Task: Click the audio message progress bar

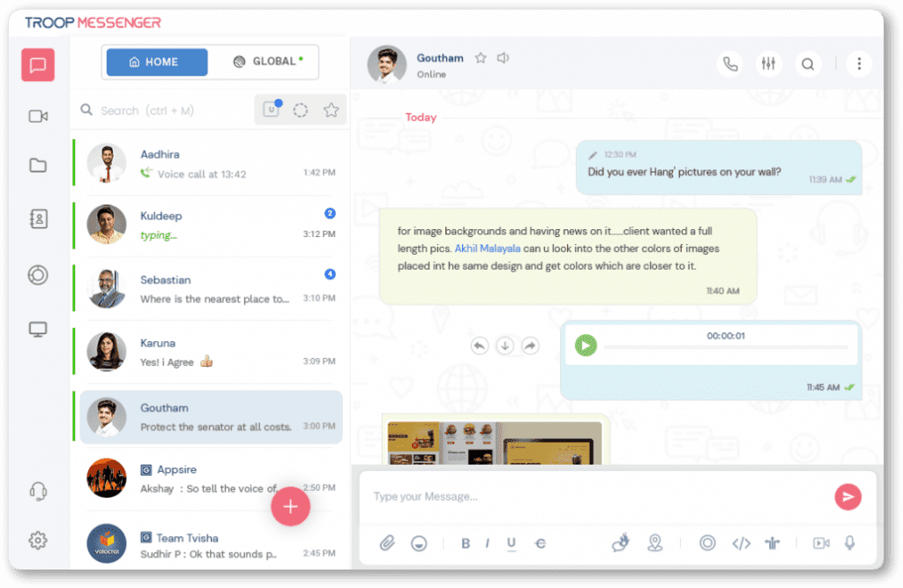Action: pyautogui.click(x=725, y=347)
